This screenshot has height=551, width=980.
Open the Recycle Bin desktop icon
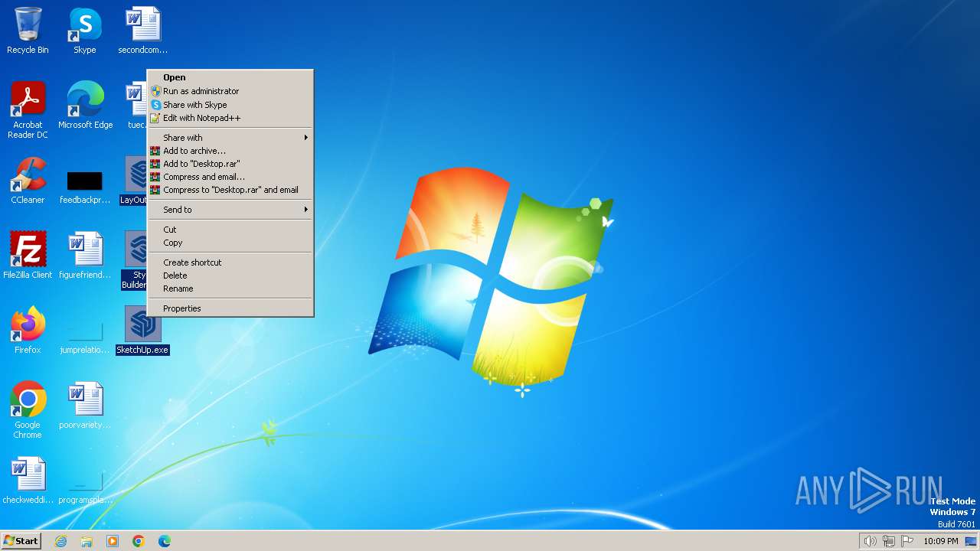tap(28, 31)
